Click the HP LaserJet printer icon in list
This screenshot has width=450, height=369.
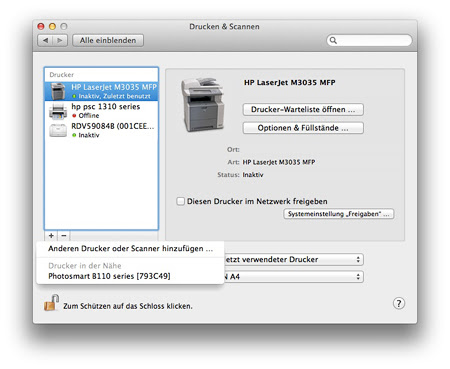(x=58, y=91)
